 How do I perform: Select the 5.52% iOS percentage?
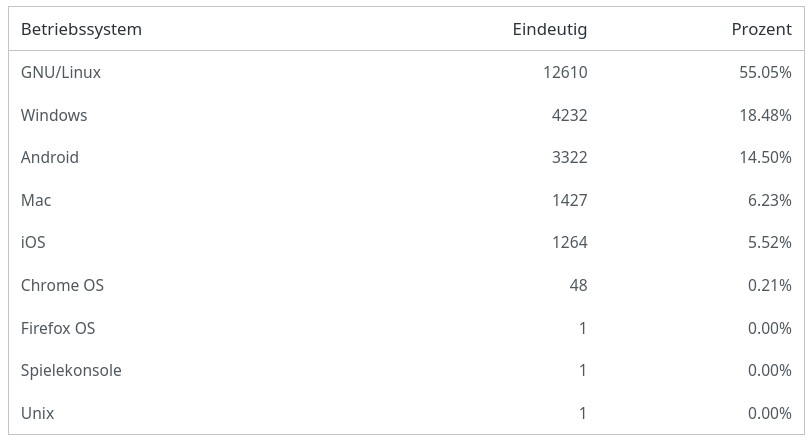tap(769, 242)
